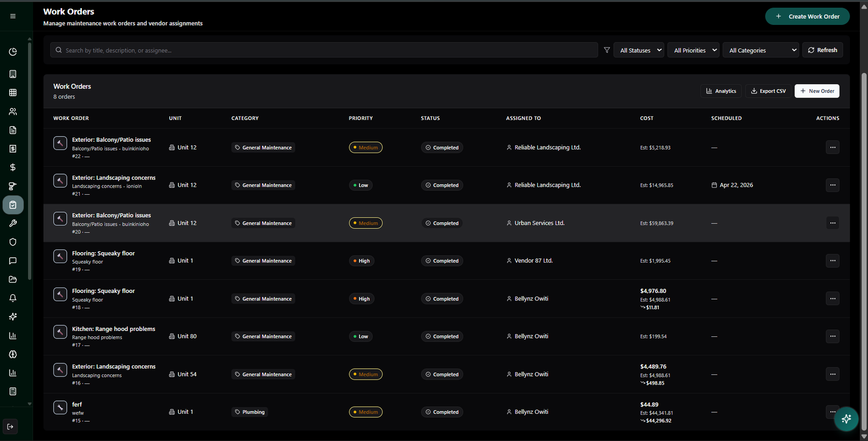Expand the All Categories dropdown
Image resolution: width=868 pixels, height=441 pixels.
[x=761, y=50]
